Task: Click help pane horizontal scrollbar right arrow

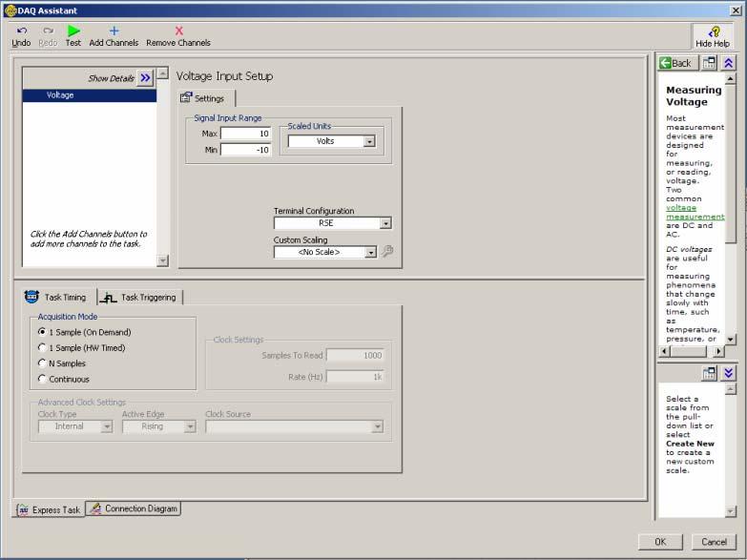Action: [719, 351]
